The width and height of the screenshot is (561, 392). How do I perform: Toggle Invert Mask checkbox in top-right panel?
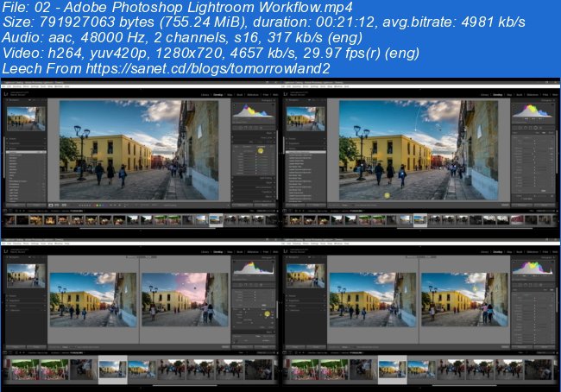click(x=522, y=199)
